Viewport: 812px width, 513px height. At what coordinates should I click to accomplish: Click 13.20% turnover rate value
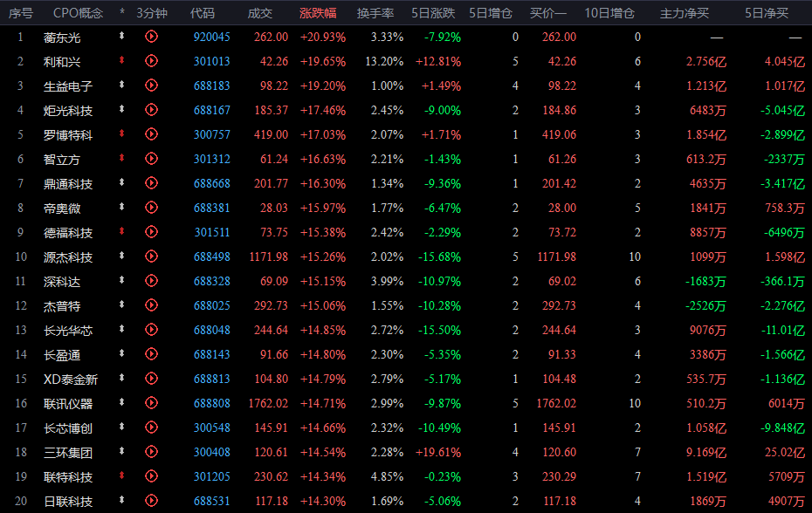pos(384,61)
